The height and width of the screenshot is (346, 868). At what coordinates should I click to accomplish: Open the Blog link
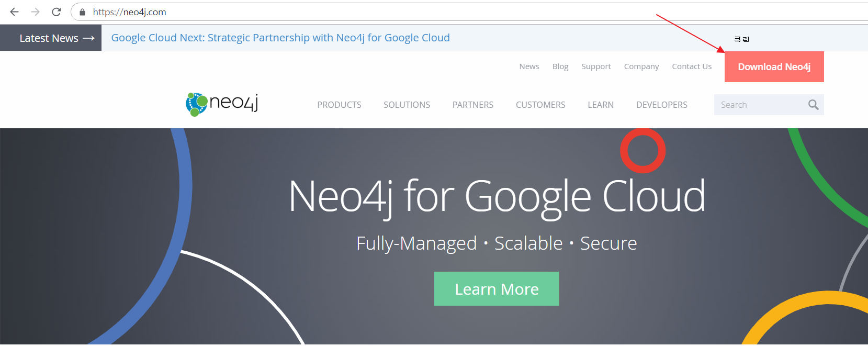[560, 66]
